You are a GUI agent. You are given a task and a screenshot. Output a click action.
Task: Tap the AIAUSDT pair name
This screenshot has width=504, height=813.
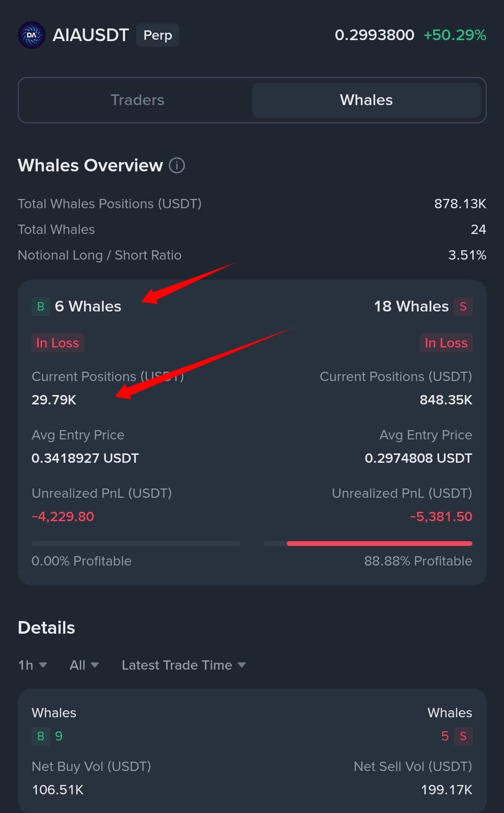[91, 35]
